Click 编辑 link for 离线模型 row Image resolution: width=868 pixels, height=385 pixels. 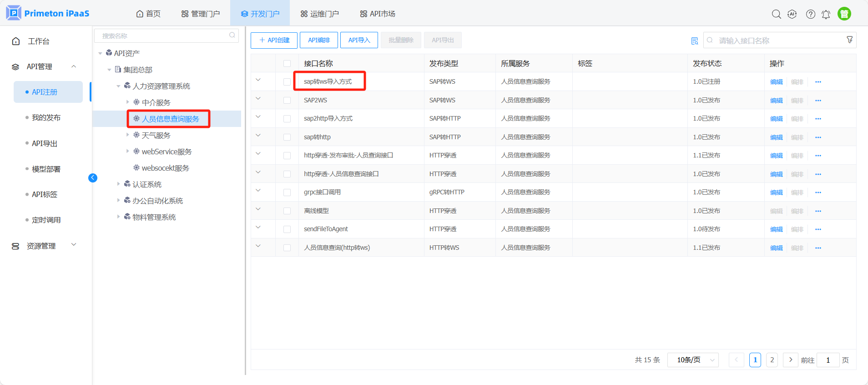(776, 211)
